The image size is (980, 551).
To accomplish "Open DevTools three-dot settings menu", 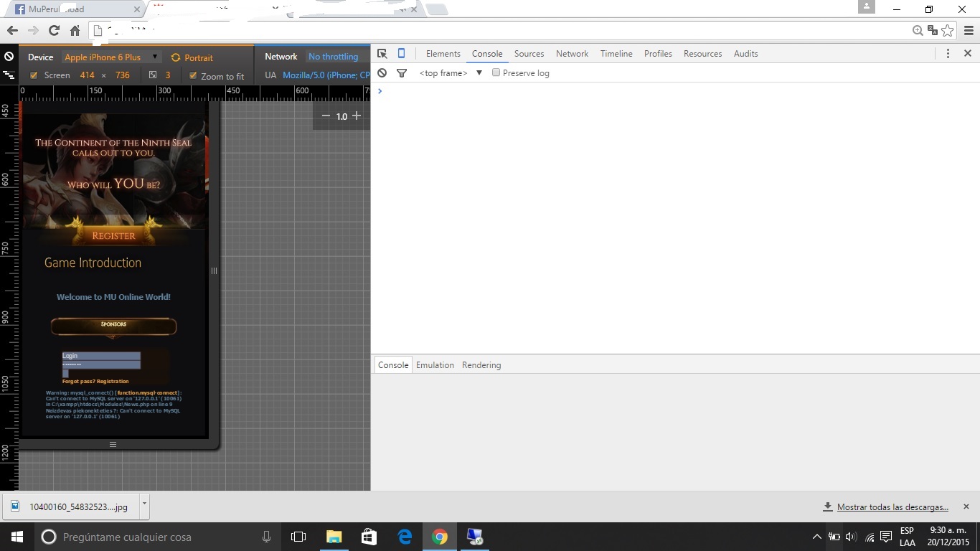I will click(948, 54).
